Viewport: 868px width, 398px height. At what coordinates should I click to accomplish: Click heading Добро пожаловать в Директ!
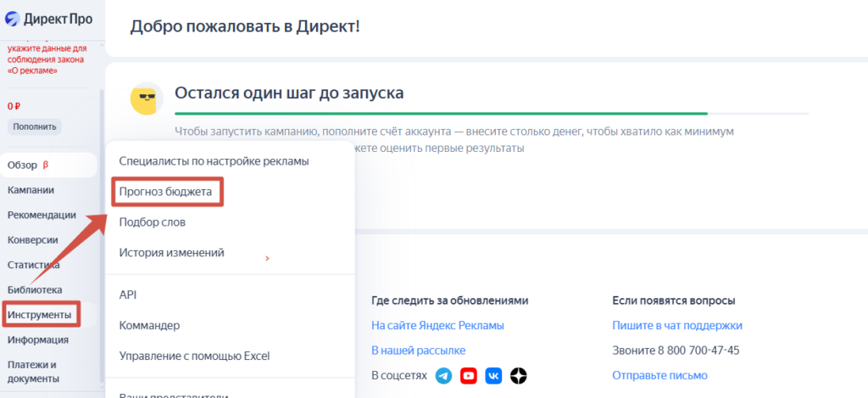245,25
